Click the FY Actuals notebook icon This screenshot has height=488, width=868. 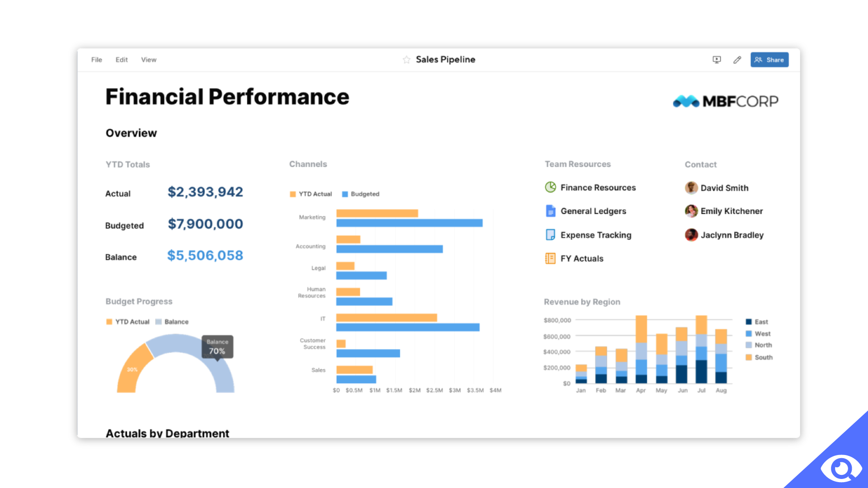click(x=550, y=258)
